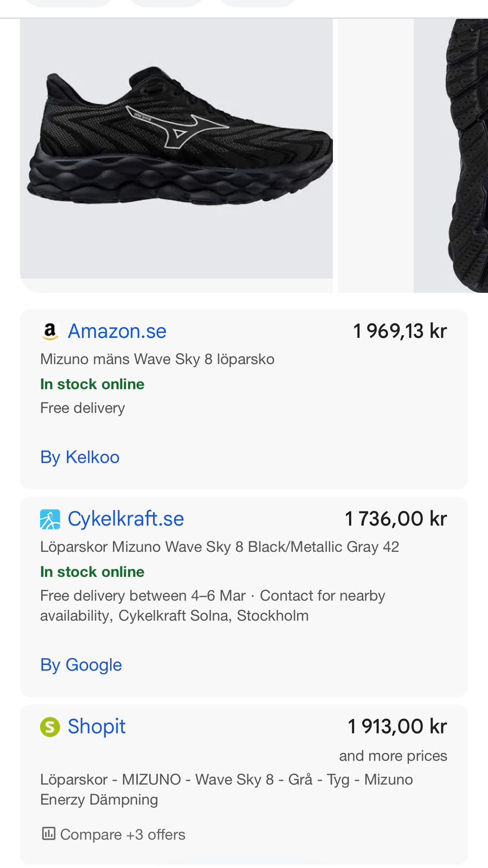The height and width of the screenshot is (868, 488).
Task: Expand Compare +3 offers
Action: [x=123, y=834]
